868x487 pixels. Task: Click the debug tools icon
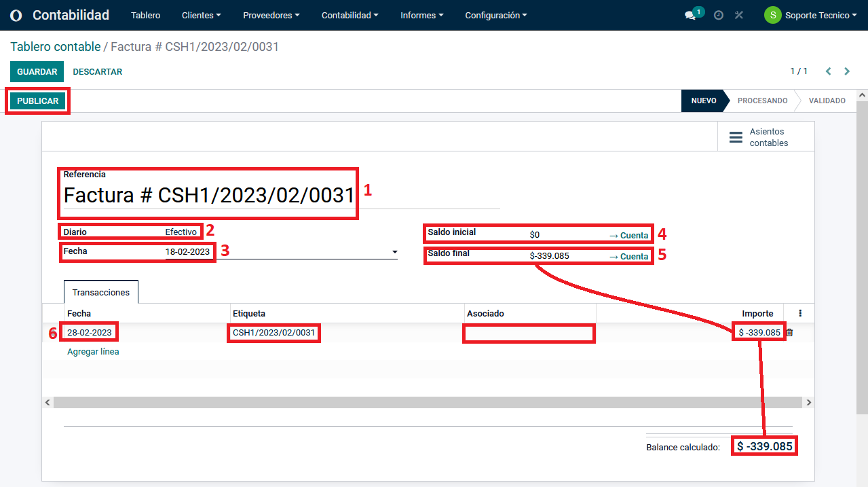[739, 15]
